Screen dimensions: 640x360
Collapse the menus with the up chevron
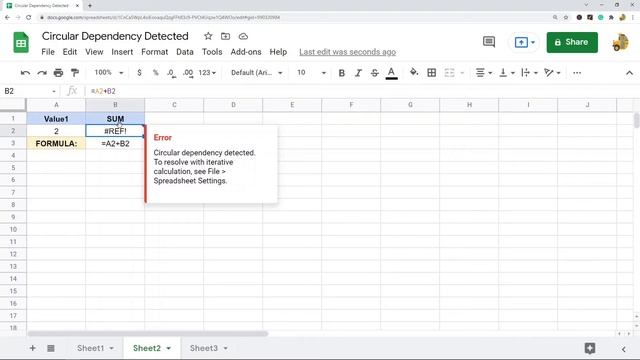(x=629, y=73)
